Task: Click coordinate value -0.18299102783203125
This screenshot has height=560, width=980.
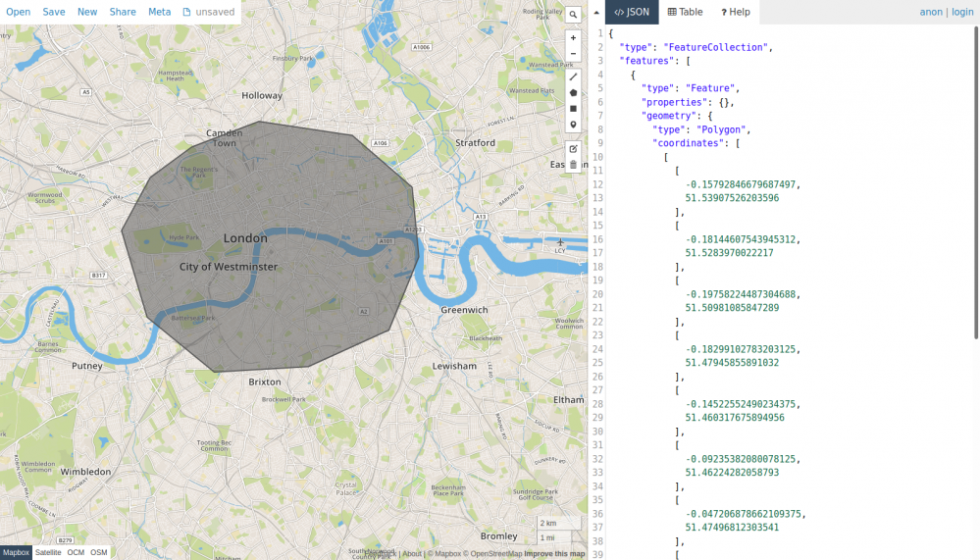Action: [741, 350]
